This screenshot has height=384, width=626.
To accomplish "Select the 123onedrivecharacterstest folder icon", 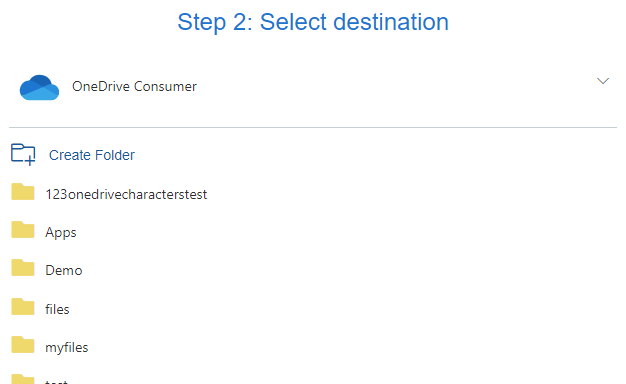I will coord(23,192).
